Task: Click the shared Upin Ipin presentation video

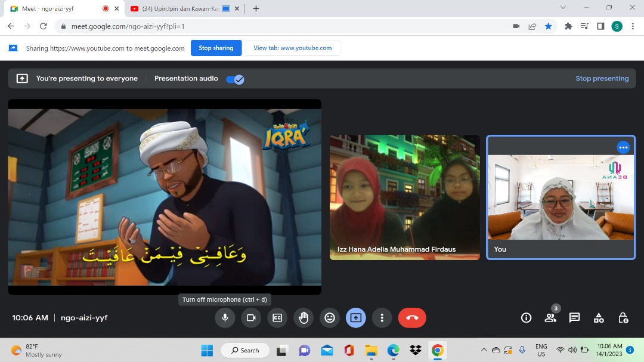Action: tap(165, 197)
